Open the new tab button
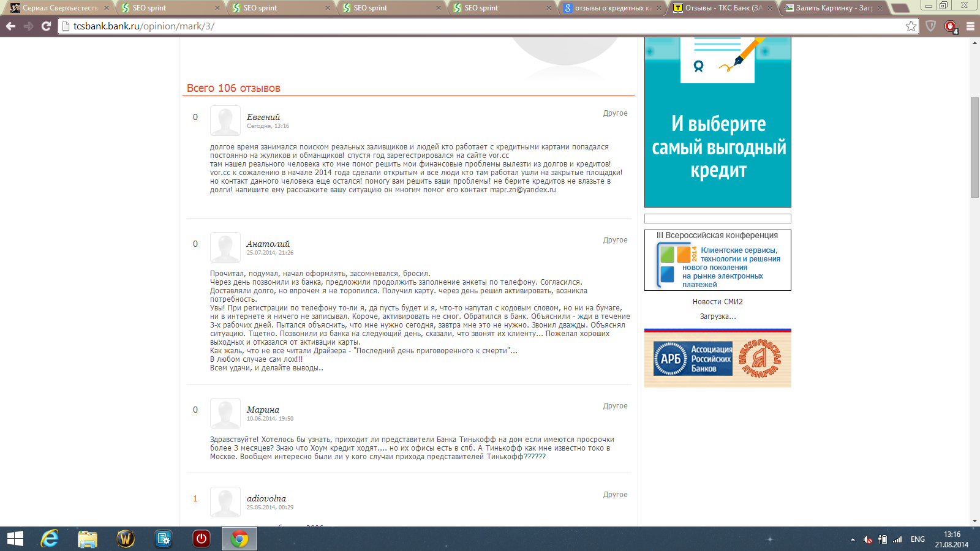This screenshot has height=551, width=980. (x=899, y=8)
